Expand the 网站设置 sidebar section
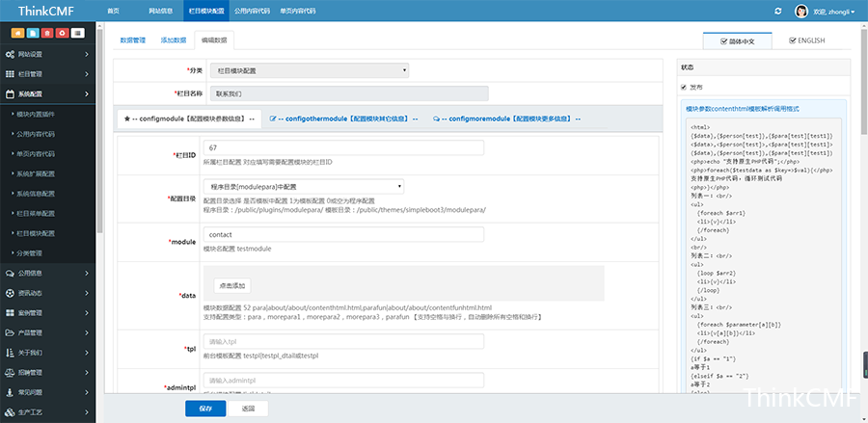The height and width of the screenshot is (423, 868). [47, 54]
